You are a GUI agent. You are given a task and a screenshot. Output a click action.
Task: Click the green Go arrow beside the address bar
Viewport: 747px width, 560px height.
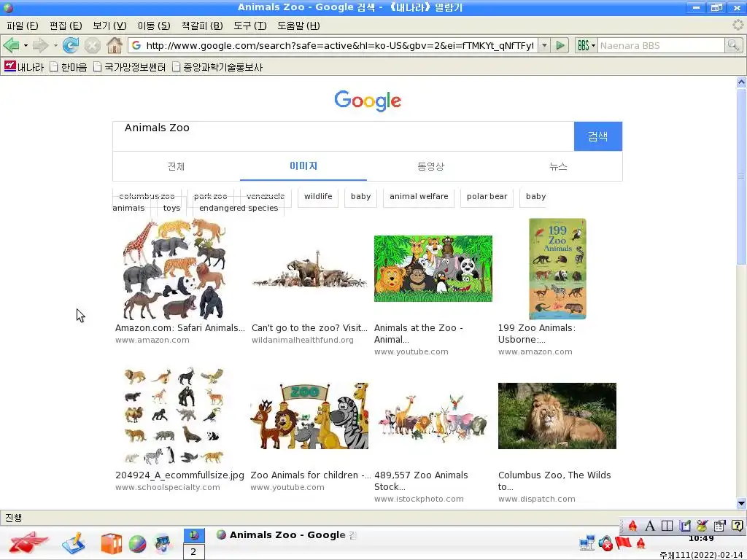pos(560,46)
